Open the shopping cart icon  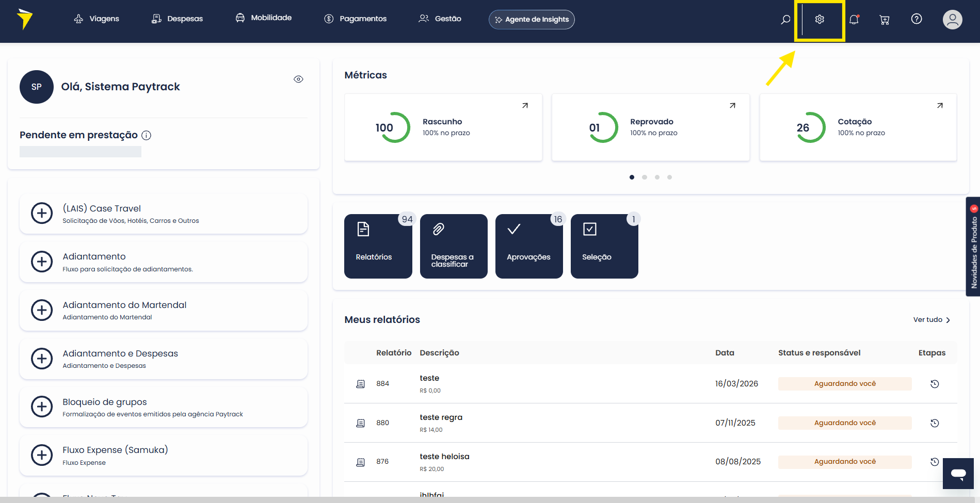[x=885, y=20]
